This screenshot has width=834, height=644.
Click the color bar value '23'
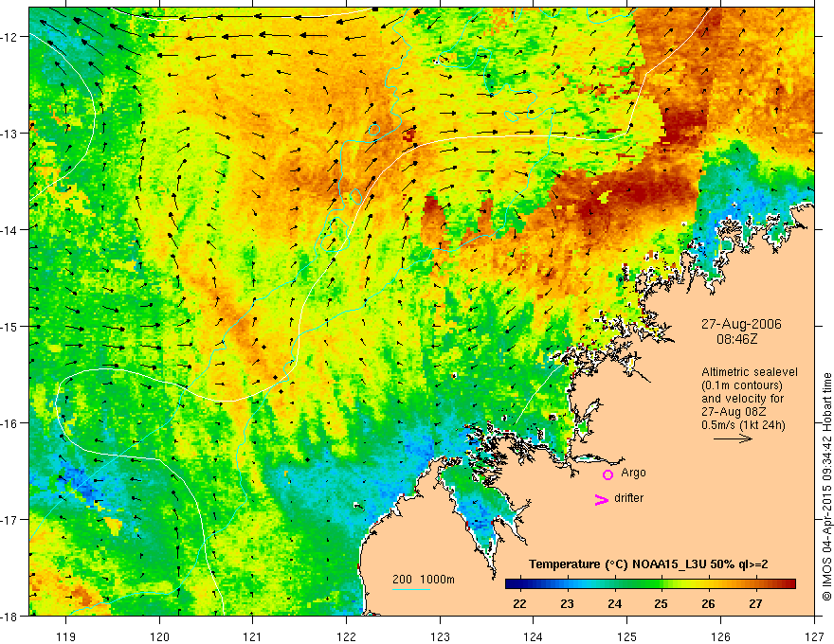[x=567, y=603]
